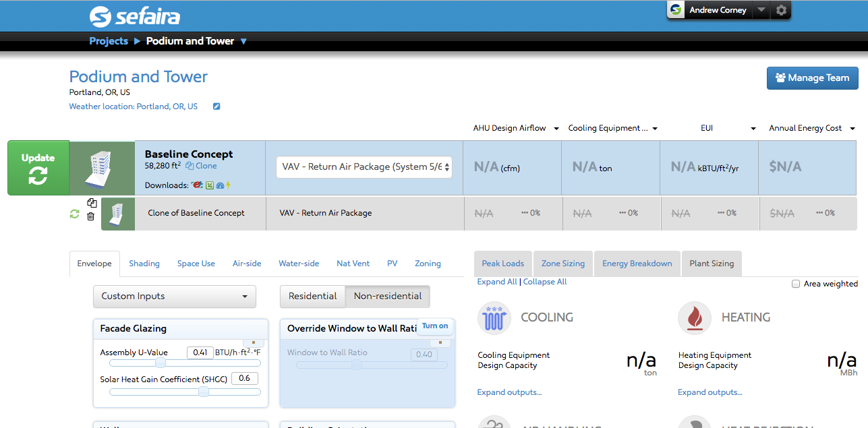Check the Area weighted checkbox
Image resolution: width=868 pixels, height=428 pixels.
click(x=797, y=284)
